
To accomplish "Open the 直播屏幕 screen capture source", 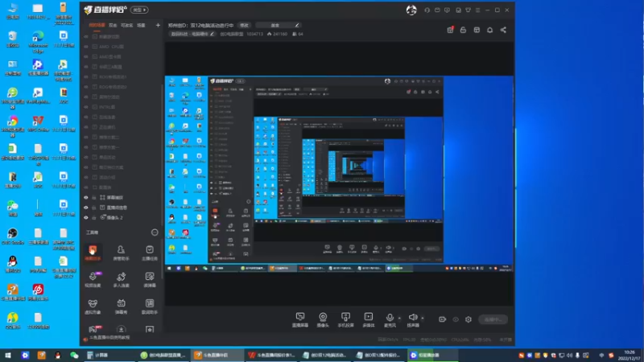I will pos(300,317).
